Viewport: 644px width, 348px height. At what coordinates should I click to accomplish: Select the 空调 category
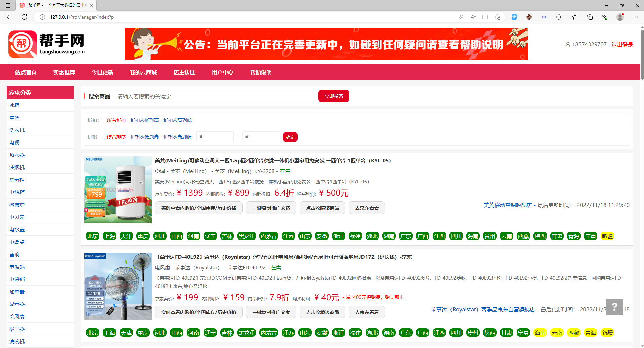click(x=14, y=118)
